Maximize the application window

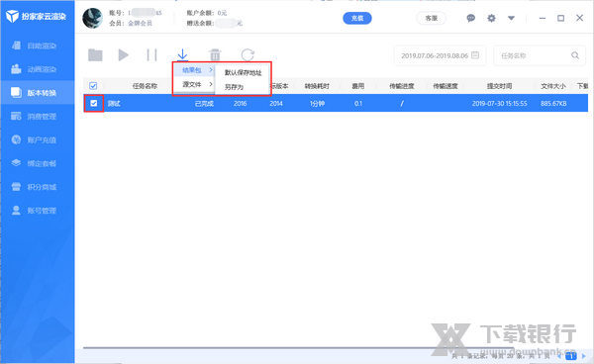tap(560, 18)
